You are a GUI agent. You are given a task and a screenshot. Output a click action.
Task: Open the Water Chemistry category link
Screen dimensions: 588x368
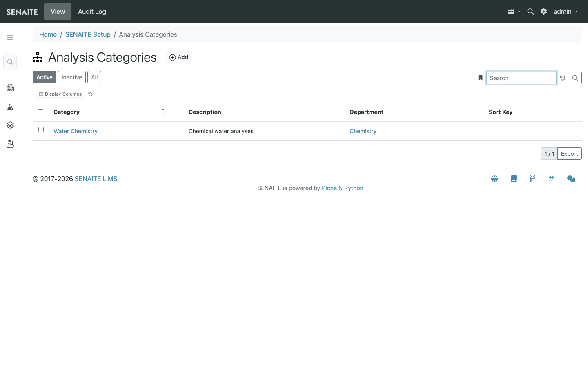[x=76, y=131]
